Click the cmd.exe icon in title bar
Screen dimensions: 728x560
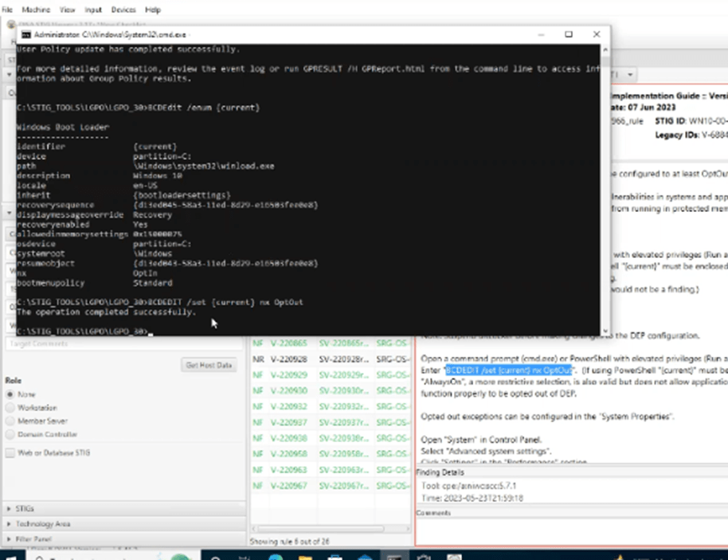25,35
